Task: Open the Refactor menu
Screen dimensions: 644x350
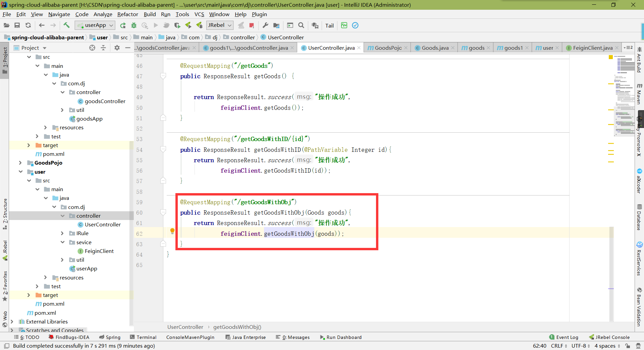Action: (127, 14)
